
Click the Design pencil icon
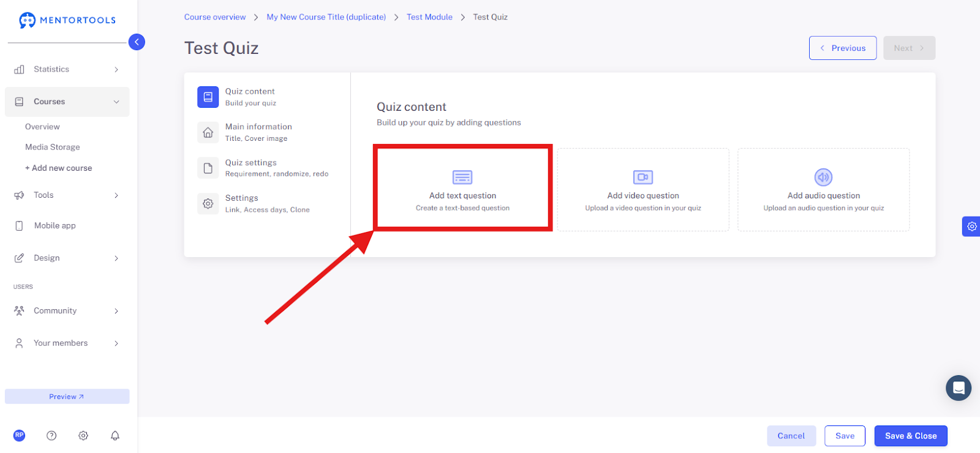point(20,258)
